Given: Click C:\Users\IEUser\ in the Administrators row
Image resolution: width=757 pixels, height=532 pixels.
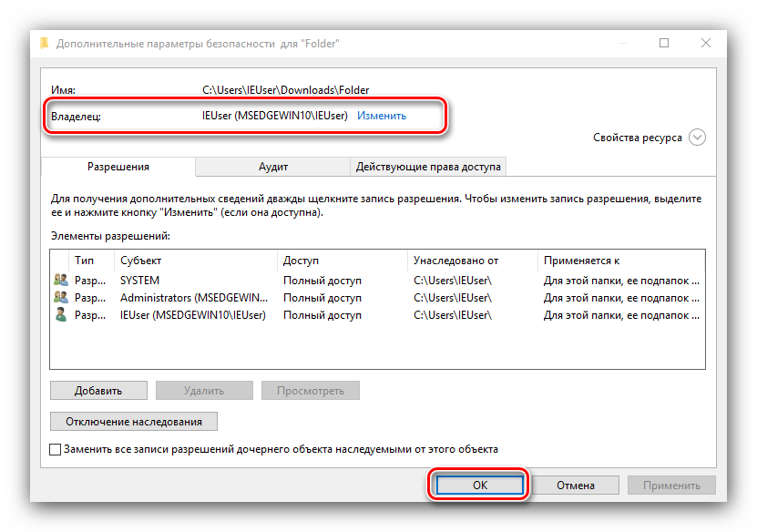Looking at the screenshot, I should tap(453, 298).
